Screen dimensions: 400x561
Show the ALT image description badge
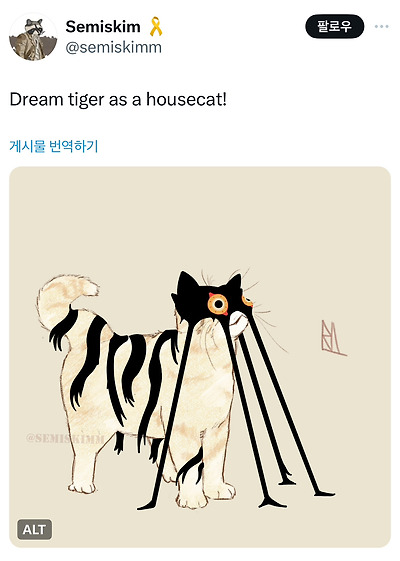click(x=34, y=530)
